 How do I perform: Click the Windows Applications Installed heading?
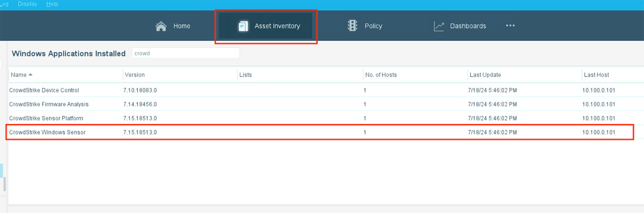(x=69, y=53)
